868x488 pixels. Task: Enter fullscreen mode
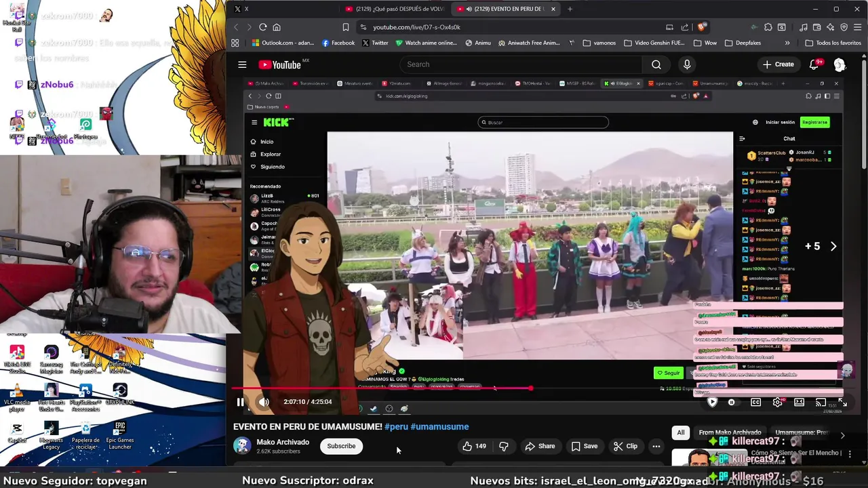(842, 402)
